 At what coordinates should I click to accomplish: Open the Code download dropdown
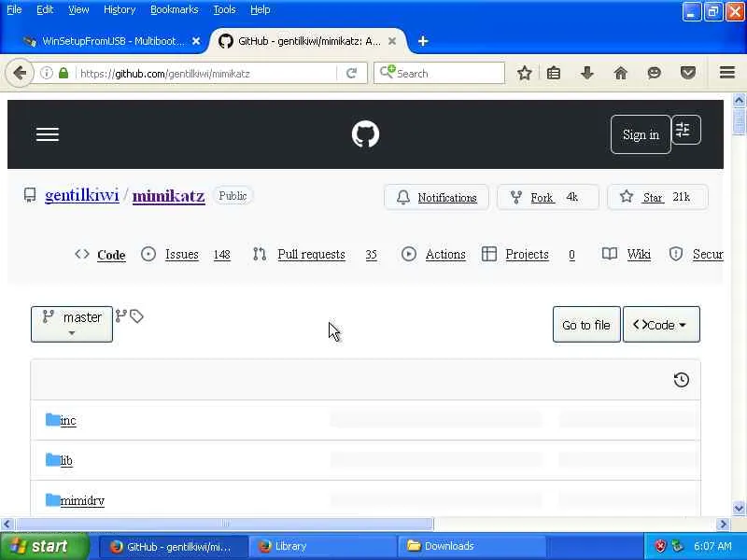661,324
